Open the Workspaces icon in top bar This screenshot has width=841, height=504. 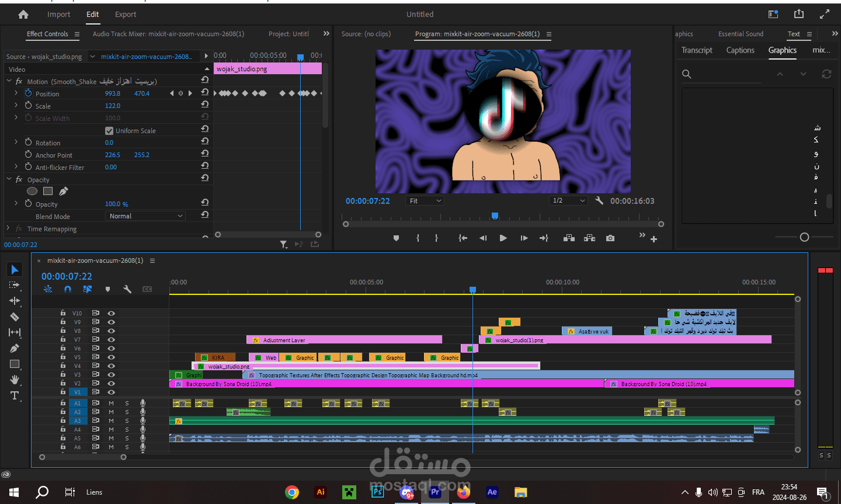pyautogui.click(x=773, y=14)
